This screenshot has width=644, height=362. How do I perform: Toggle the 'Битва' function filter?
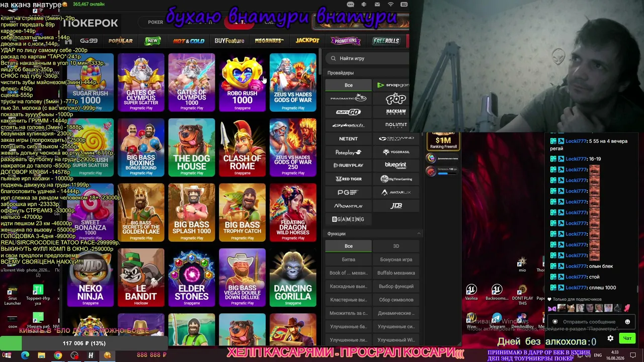(348, 259)
